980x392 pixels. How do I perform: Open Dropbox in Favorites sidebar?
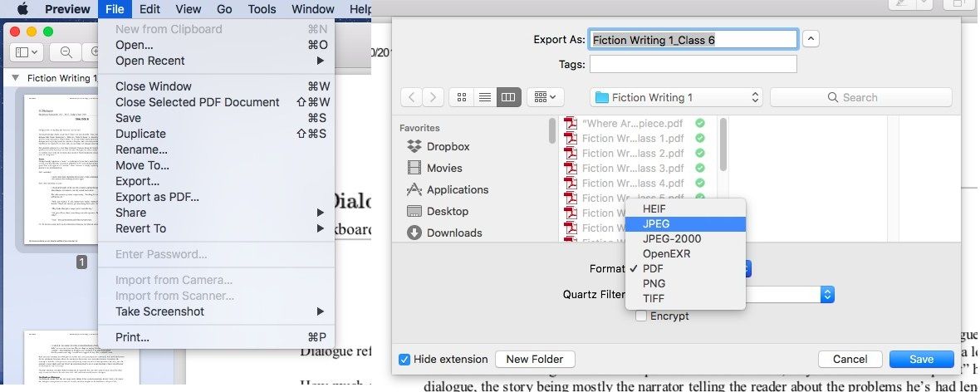pos(448,146)
